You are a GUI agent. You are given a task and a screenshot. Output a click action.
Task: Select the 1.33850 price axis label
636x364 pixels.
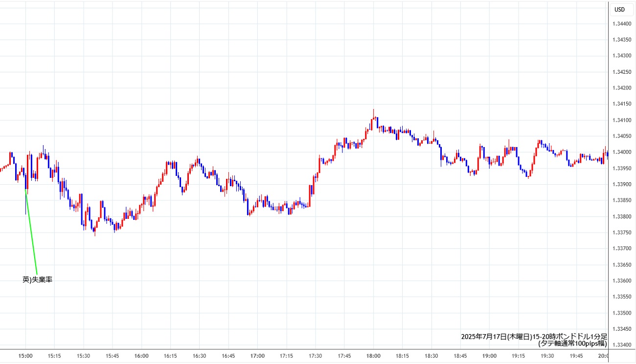click(x=622, y=200)
